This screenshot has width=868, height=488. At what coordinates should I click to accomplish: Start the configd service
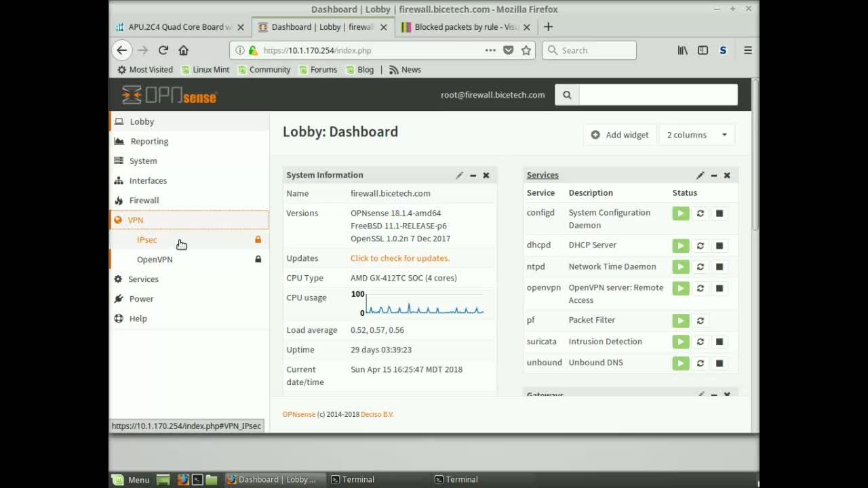680,213
